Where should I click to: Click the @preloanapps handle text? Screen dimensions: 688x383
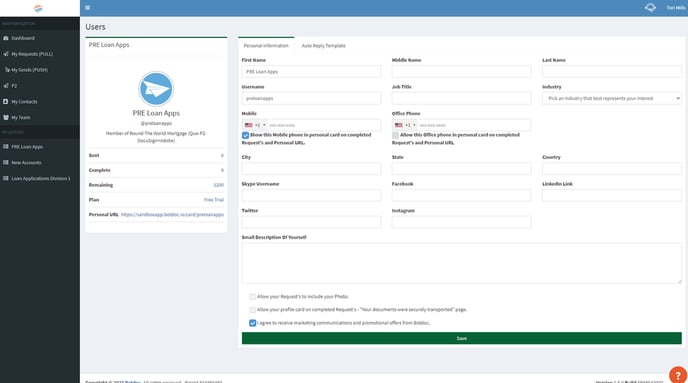(156, 123)
